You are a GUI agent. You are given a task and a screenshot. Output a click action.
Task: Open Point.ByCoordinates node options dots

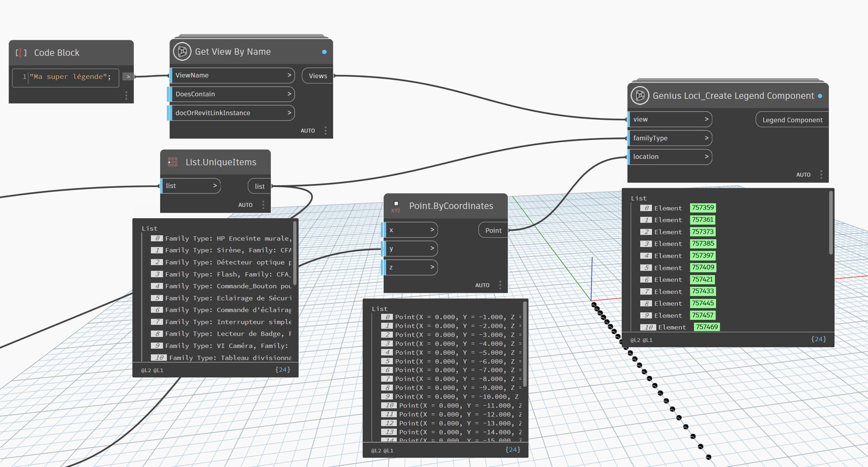pos(500,285)
